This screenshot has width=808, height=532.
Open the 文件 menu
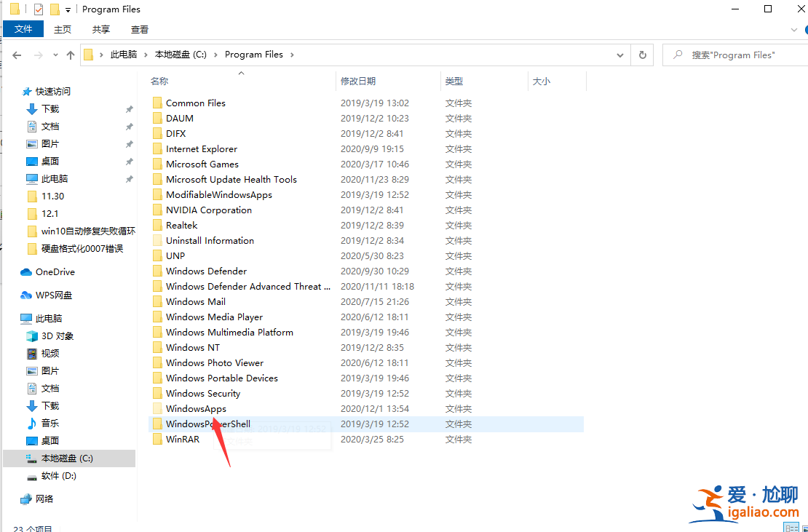click(23, 28)
